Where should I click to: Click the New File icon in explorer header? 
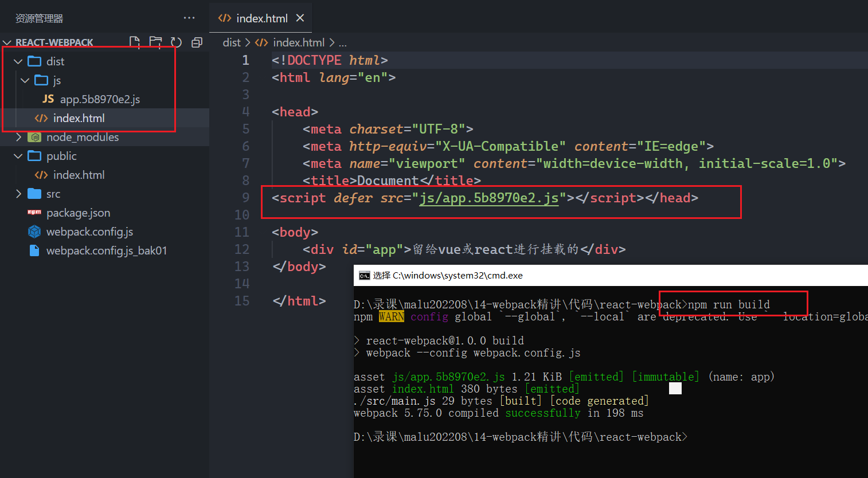coord(135,42)
